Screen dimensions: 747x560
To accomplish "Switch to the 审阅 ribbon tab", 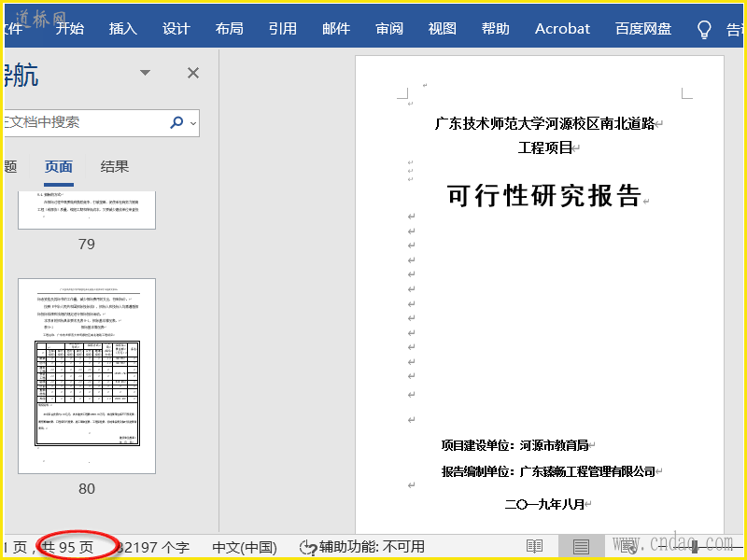I will [x=389, y=29].
